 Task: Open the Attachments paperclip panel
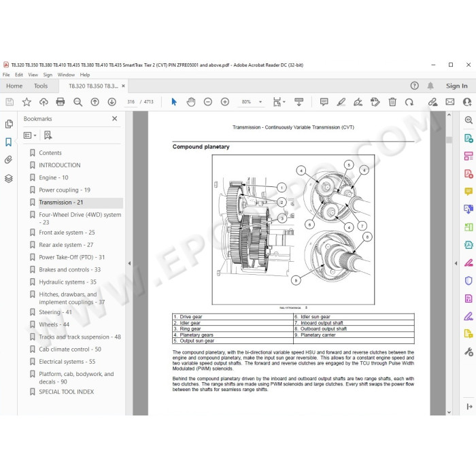8,160
